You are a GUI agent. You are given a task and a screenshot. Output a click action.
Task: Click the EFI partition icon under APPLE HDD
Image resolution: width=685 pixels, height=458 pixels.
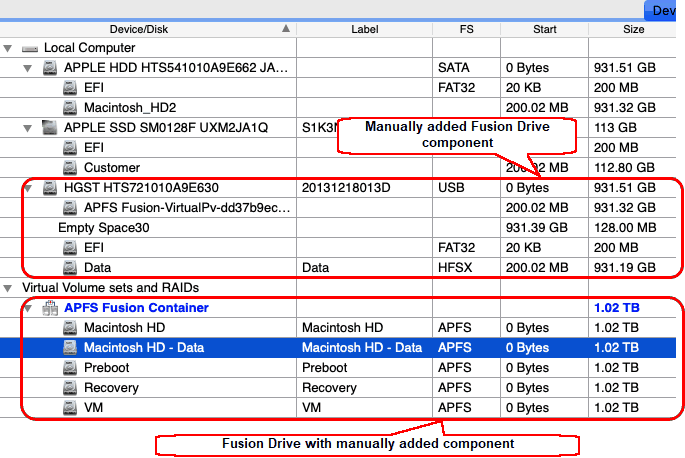pyautogui.click(x=69, y=88)
